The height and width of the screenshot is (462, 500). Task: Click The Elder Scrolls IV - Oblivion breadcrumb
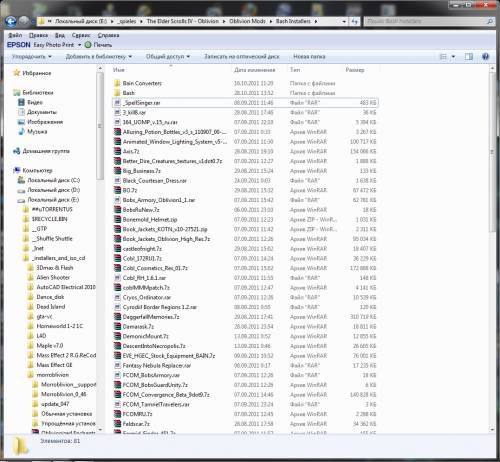(183, 21)
